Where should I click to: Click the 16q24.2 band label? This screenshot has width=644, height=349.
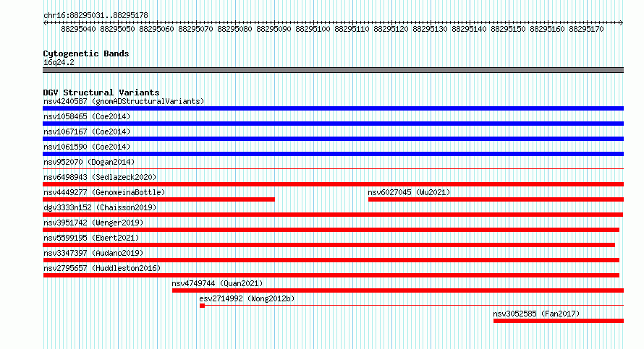pos(59,62)
